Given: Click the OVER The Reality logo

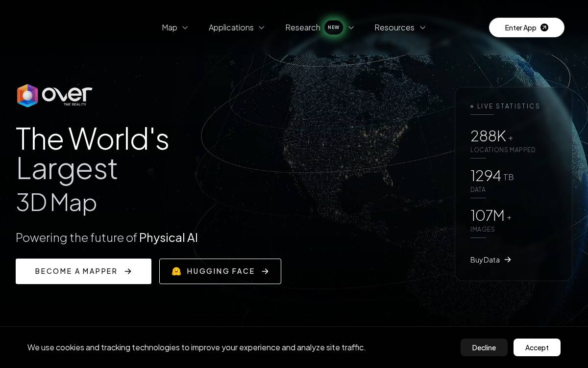Looking at the screenshot, I should [54, 96].
